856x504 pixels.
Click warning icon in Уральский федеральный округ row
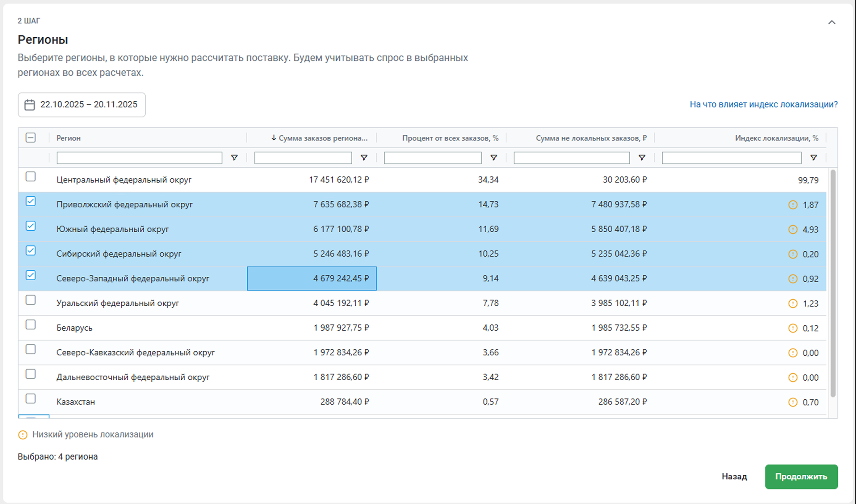coord(792,303)
